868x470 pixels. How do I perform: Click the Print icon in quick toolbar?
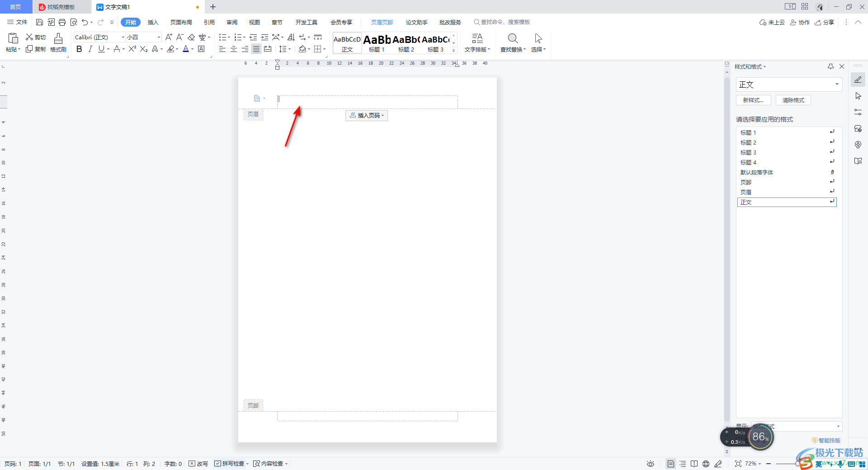point(62,22)
